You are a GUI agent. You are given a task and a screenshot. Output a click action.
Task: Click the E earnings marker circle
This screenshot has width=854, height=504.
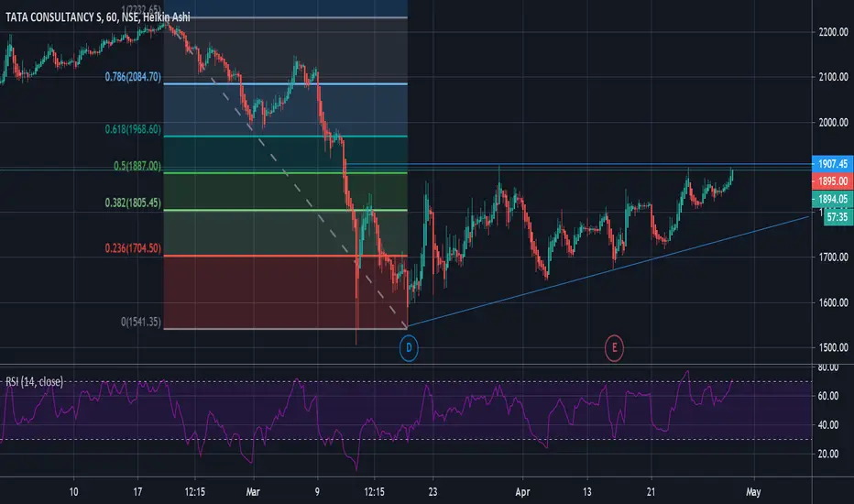click(x=614, y=347)
